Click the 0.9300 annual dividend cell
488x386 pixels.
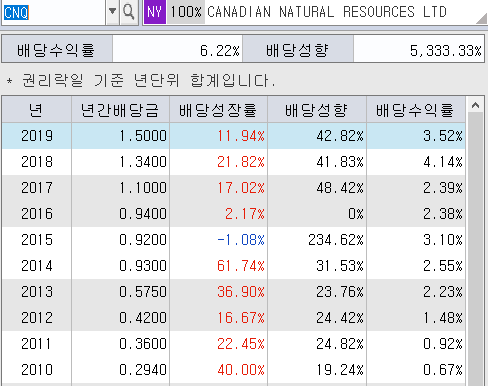point(120,266)
